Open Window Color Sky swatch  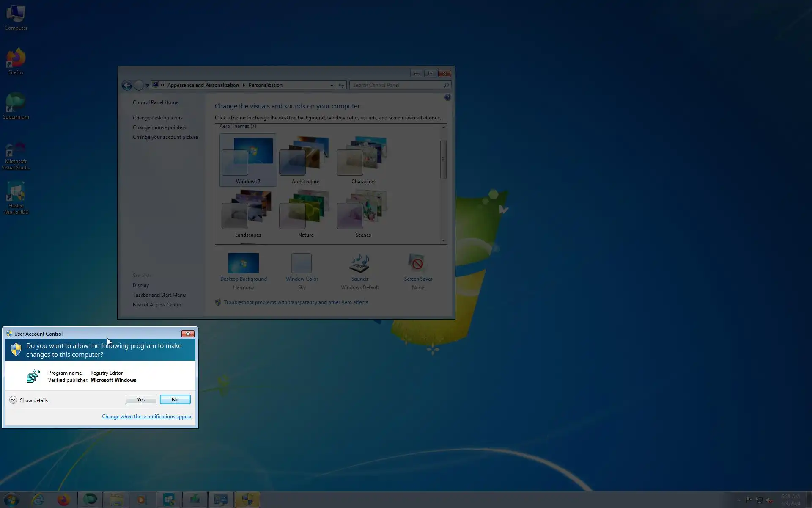(302, 264)
